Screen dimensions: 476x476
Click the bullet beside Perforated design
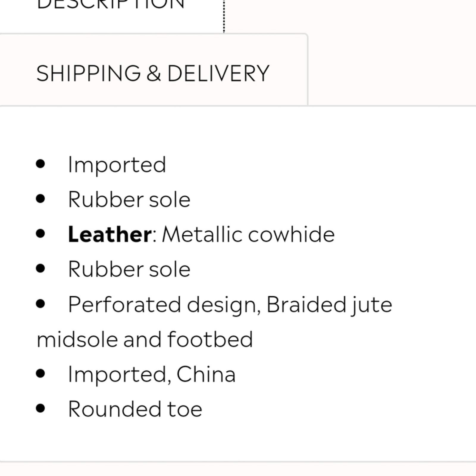(x=40, y=304)
